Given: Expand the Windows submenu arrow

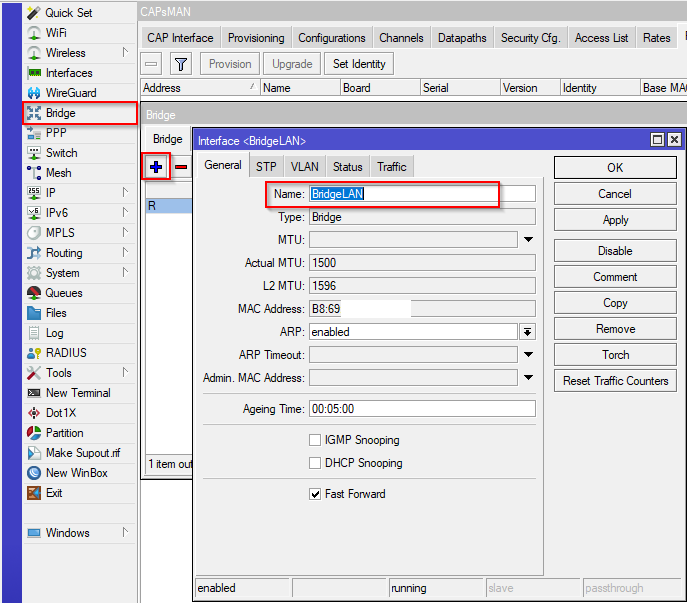Looking at the screenshot, I should pyautogui.click(x=125, y=532).
